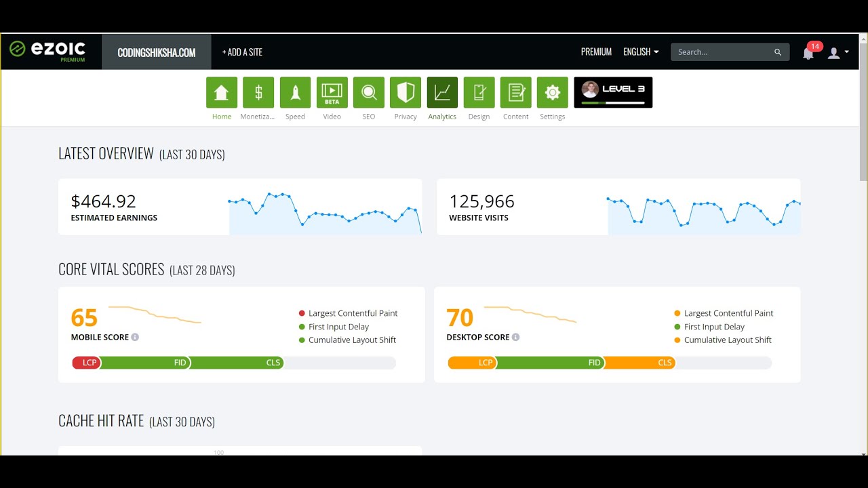Viewport: 868px width, 488px height.
Task: Open the Analytics chart icon
Action: pyautogui.click(x=442, y=93)
